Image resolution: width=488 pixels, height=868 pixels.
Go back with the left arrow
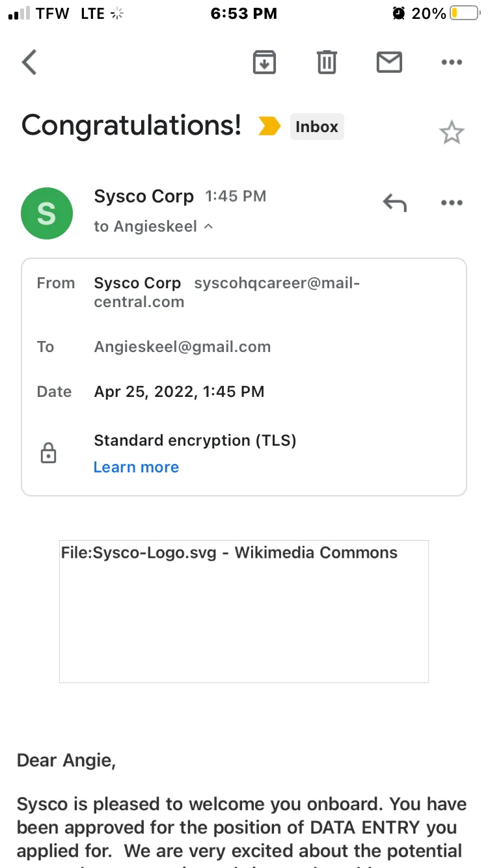[x=29, y=62]
